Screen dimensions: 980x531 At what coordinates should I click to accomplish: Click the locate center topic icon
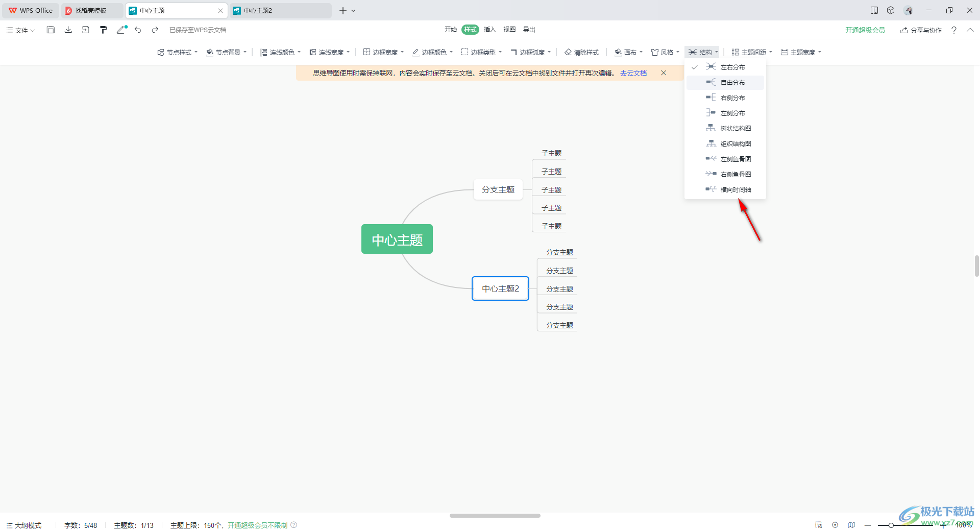coord(835,525)
